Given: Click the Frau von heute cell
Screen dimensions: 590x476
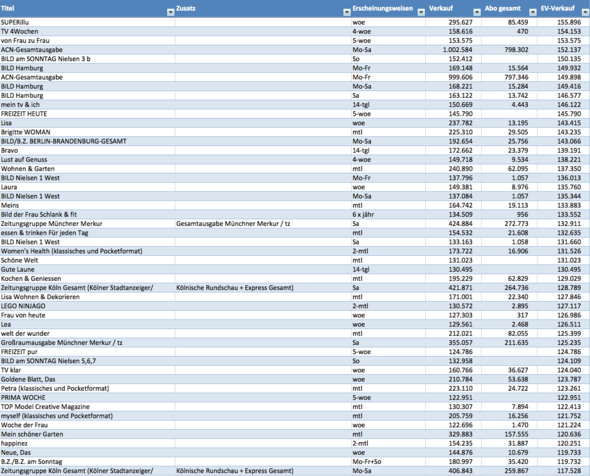Looking at the screenshot, I should point(87,315).
